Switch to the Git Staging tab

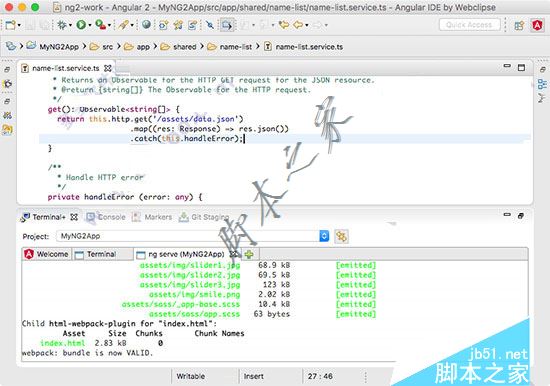pyautogui.click(x=204, y=217)
